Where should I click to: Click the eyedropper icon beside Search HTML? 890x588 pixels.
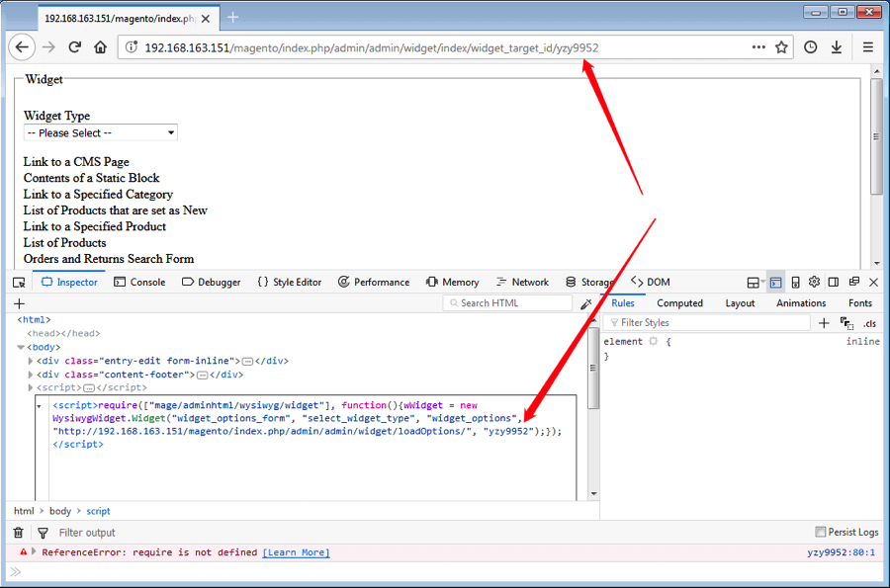(x=585, y=303)
